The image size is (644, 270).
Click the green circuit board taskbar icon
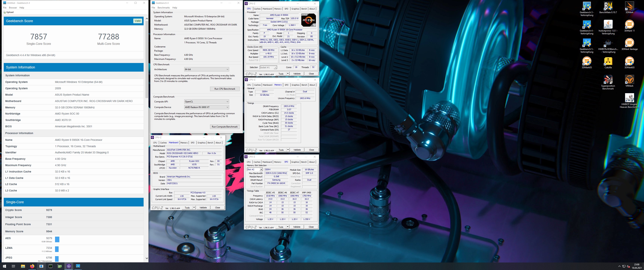(x=60, y=266)
